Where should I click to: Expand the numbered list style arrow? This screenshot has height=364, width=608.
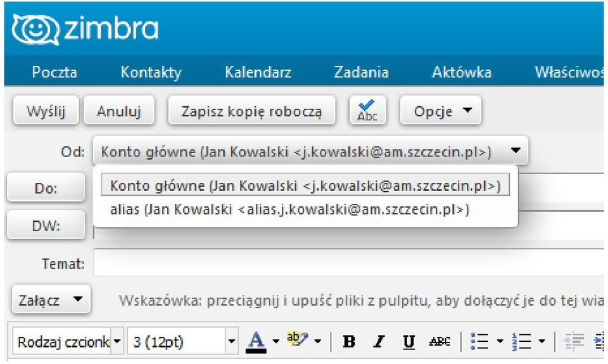pyautogui.click(x=541, y=341)
